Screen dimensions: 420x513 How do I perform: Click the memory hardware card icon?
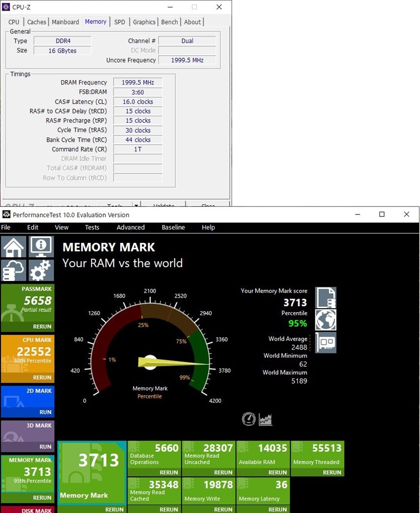[325, 343]
